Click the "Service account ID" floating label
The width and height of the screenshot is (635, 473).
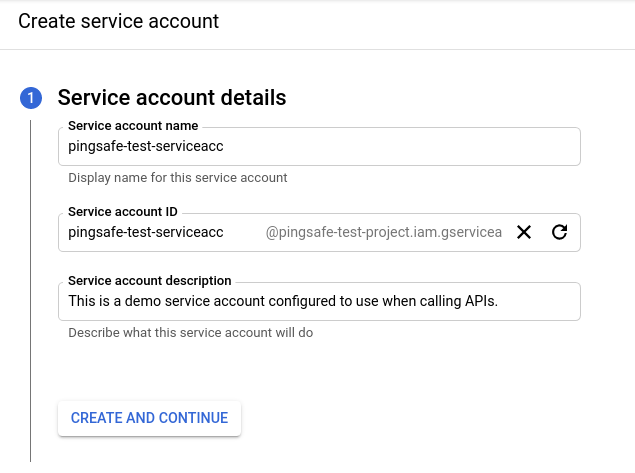point(122,212)
